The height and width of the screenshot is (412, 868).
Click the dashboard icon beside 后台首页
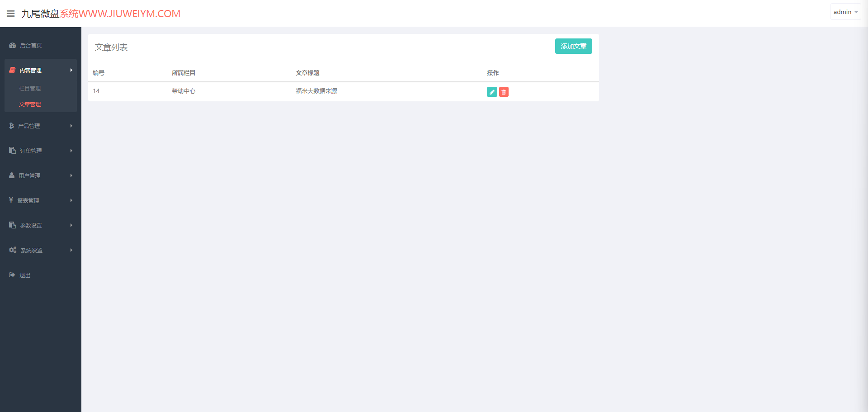click(12, 45)
